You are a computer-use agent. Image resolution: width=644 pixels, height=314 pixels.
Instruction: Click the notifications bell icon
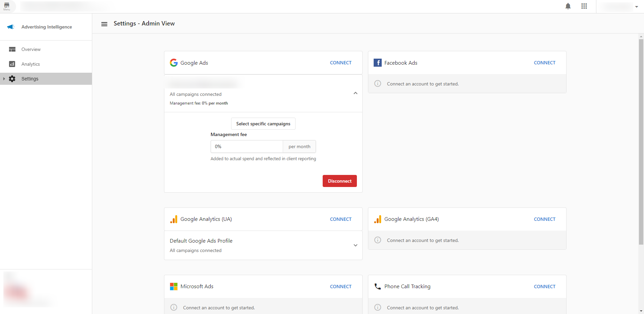click(568, 6)
